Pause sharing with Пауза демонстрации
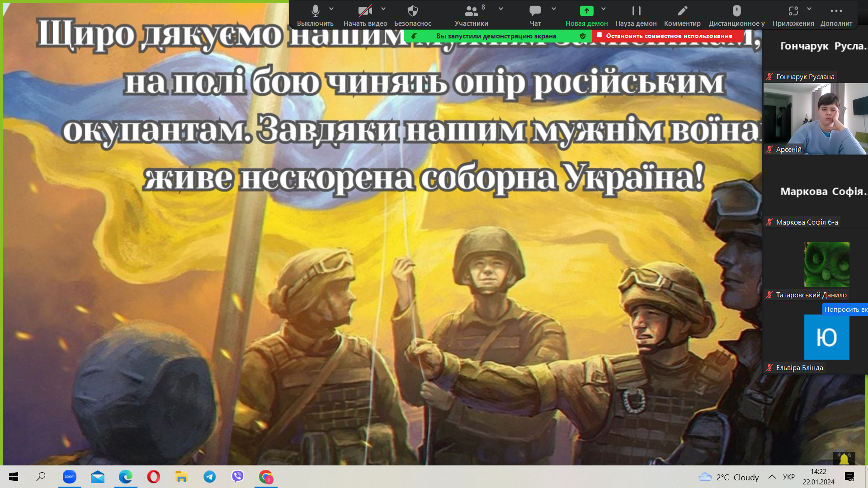 coord(636,15)
